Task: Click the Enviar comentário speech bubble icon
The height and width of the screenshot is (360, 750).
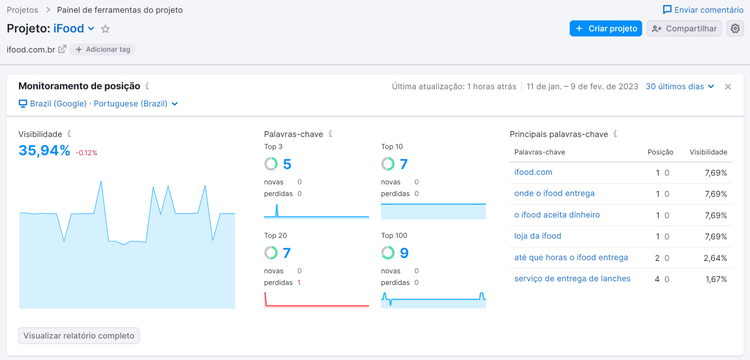Action: [x=667, y=10]
